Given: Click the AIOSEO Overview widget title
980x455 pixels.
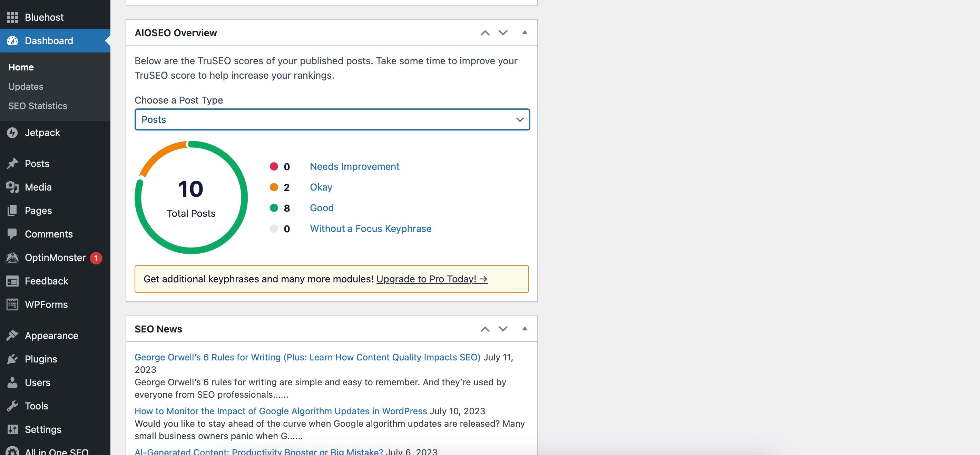Looking at the screenshot, I should [x=176, y=33].
